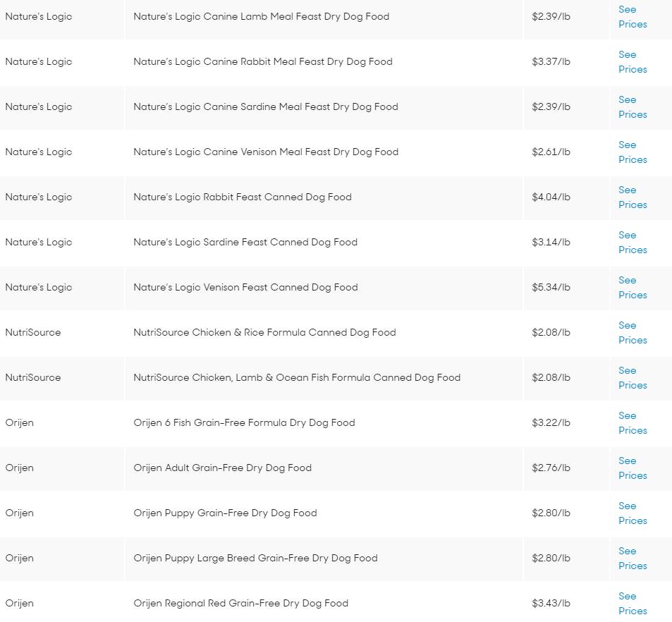Select Nature's Logic Venison Feast Canned name
The height and width of the screenshot is (622, 672).
coord(245,287)
